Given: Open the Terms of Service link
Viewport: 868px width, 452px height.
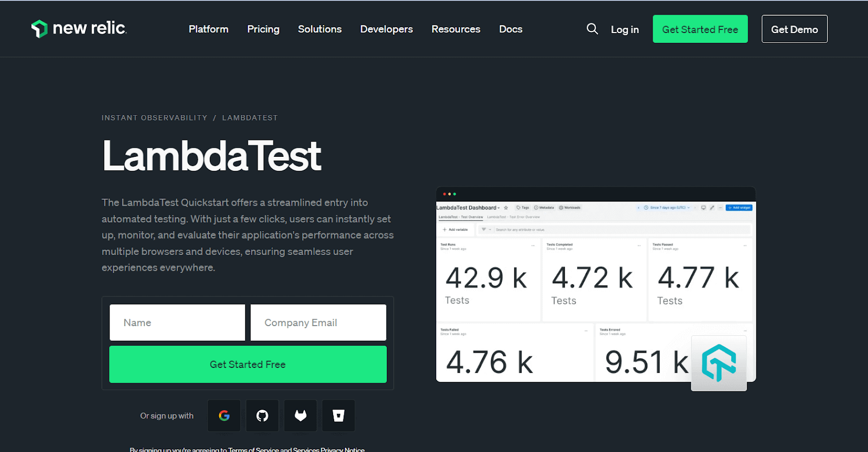Looking at the screenshot, I should click(x=253, y=449).
